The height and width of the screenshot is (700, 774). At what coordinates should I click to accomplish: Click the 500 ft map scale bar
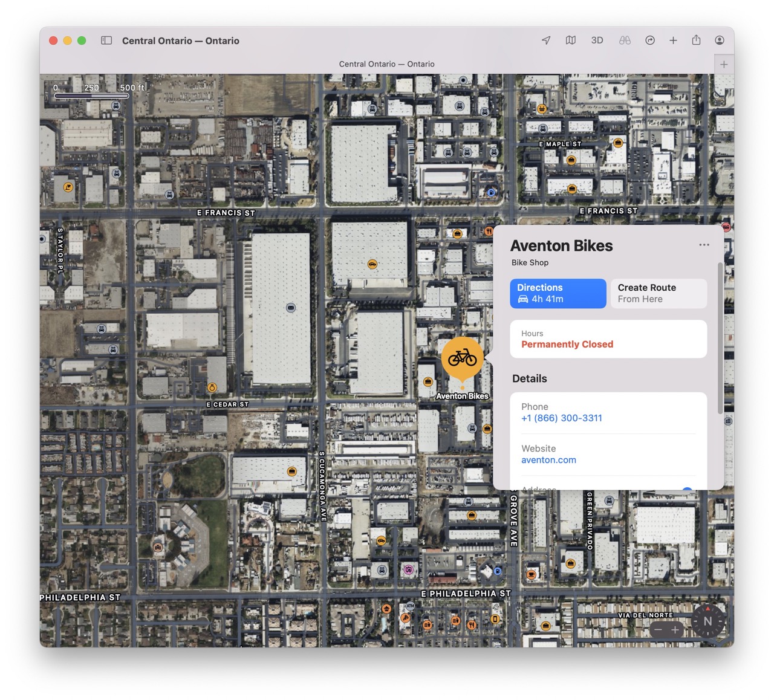[91, 96]
